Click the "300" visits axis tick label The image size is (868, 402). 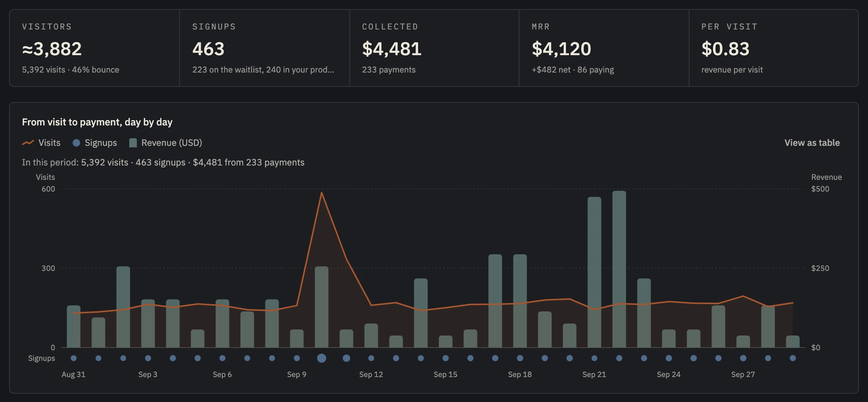(48, 268)
